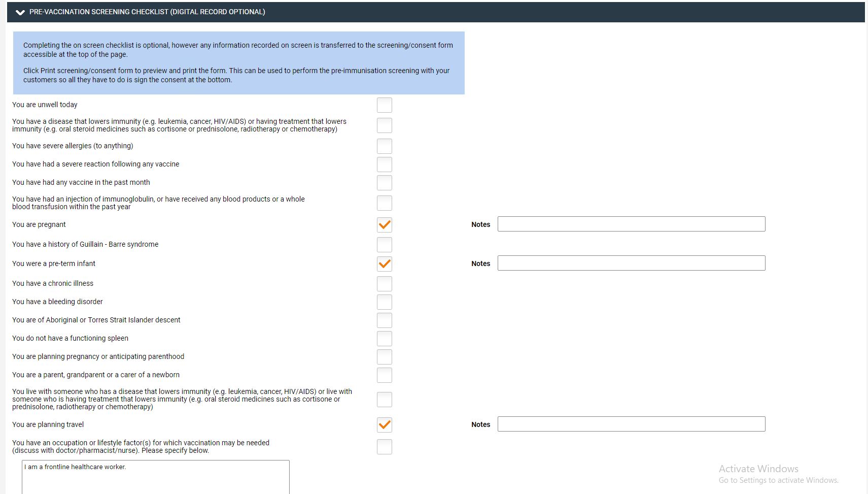
Task: Check planning pregnancy or anticipating parenthood box
Action: (385, 357)
